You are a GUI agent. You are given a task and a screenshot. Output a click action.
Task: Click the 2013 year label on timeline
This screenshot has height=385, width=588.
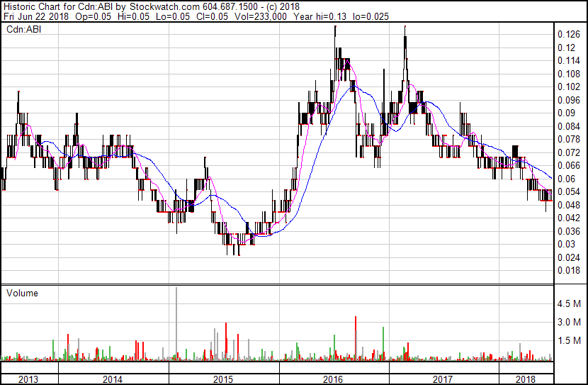pos(28,380)
